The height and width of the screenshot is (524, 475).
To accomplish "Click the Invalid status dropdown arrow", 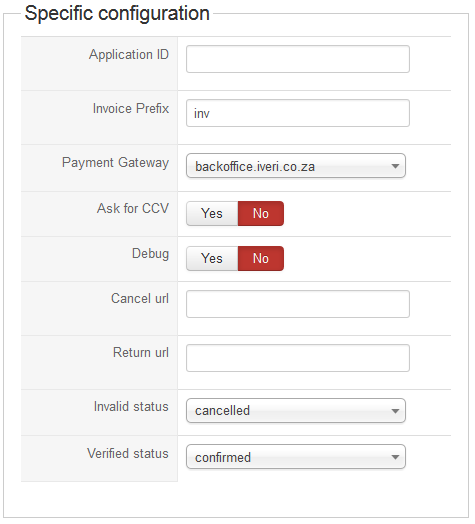I will tap(395, 411).
